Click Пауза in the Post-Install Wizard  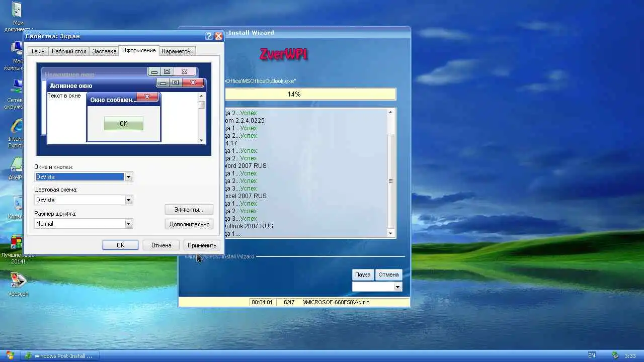pyautogui.click(x=363, y=275)
